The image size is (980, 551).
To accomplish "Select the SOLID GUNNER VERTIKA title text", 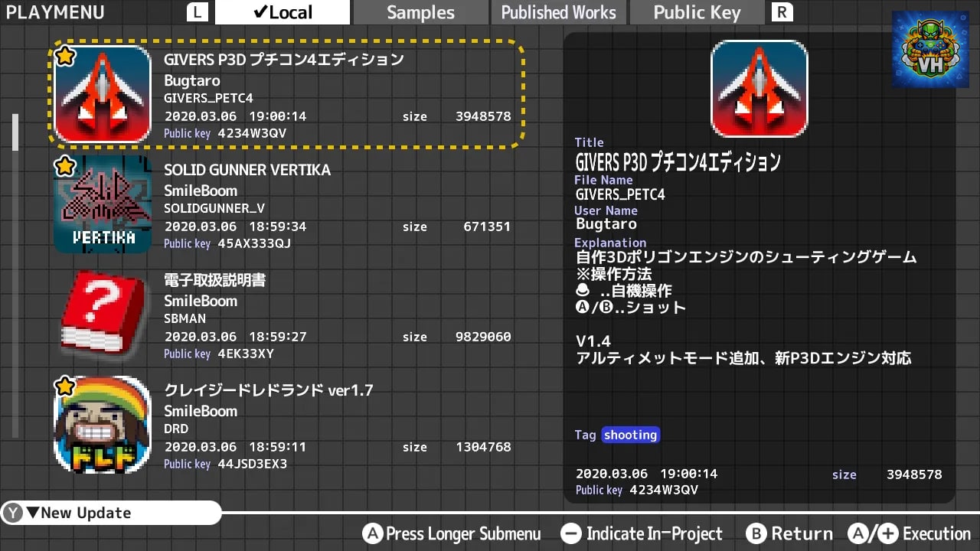I will tap(247, 169).
